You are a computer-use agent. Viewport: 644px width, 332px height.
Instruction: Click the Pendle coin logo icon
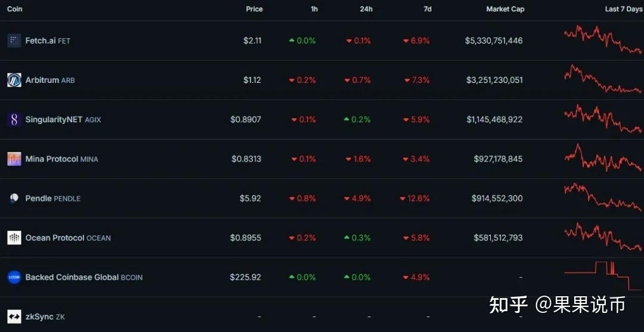pos(14,198)
